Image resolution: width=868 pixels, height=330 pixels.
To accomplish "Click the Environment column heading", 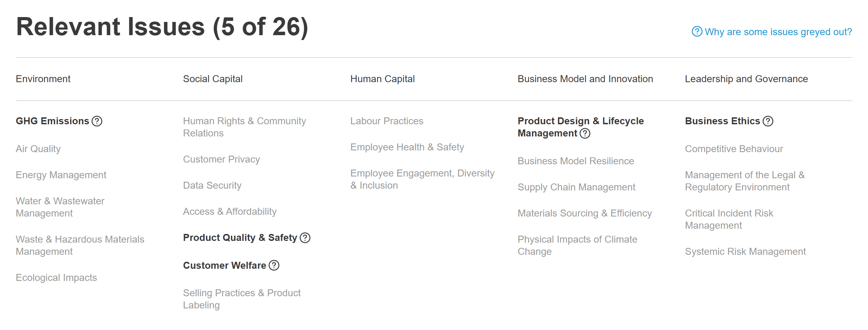I will point(43,79).
